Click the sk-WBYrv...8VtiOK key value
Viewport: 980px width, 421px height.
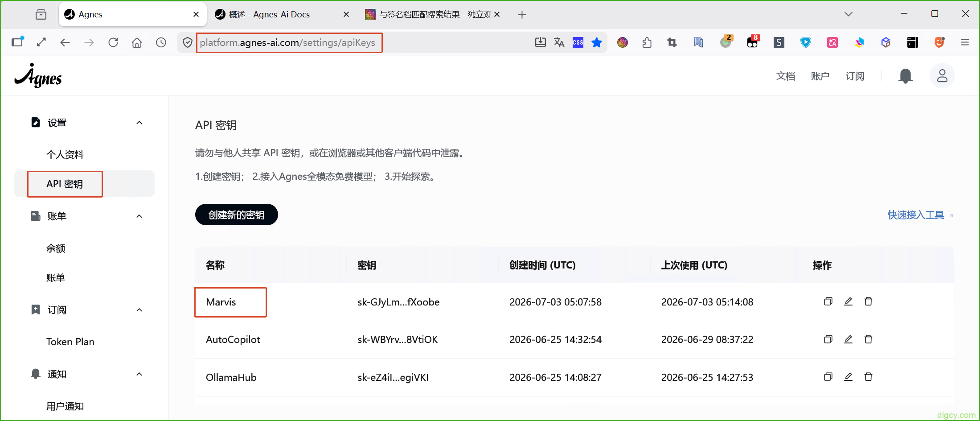click(398, 339)
